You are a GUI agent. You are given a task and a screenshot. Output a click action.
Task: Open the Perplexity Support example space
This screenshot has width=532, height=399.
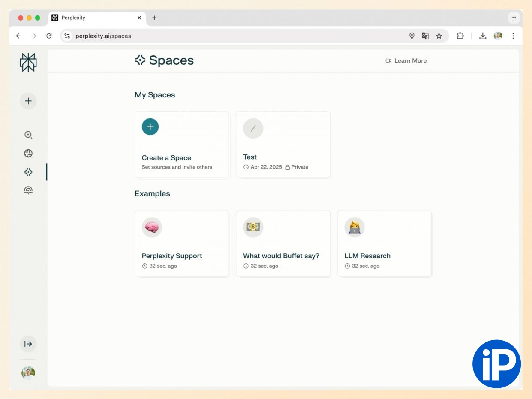(x=182, y=243)
